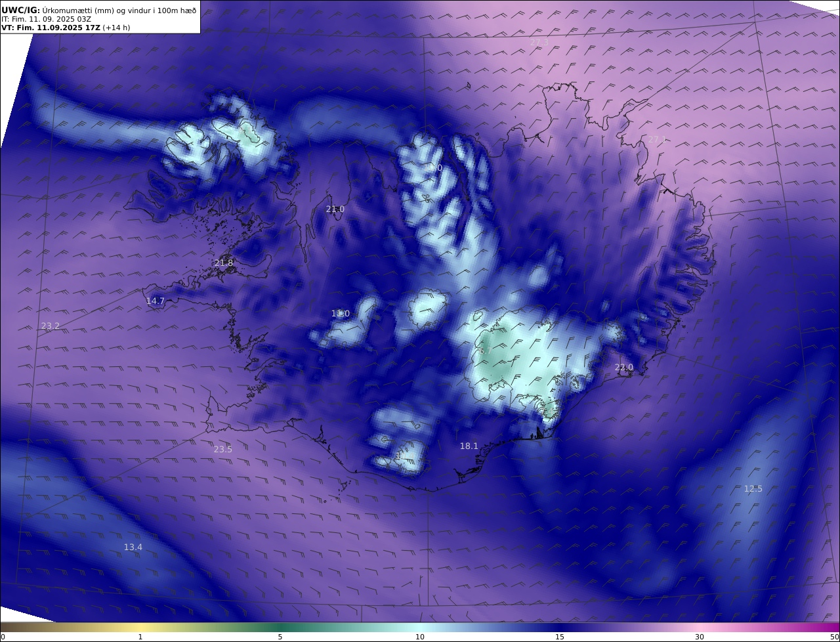
Task: Click the "0" tick on the color scale
Action: click(x=3, y=637)
